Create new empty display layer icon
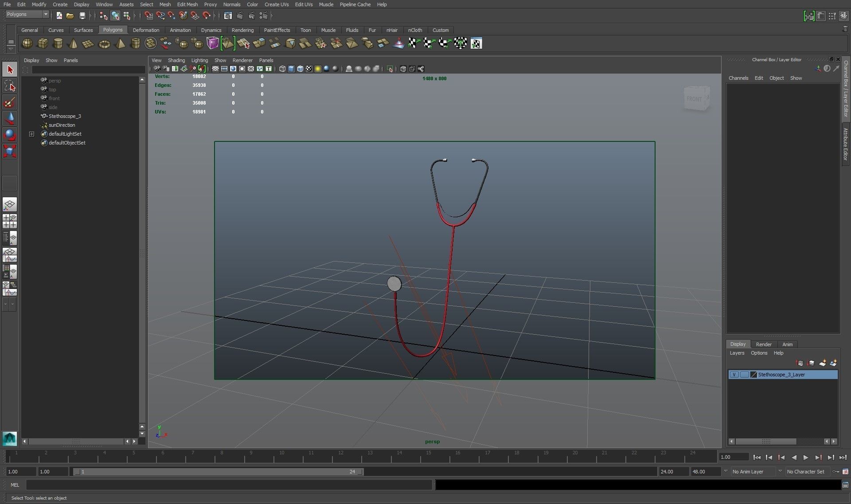The height and width of the screenshot is (504, 851). [x=822, y=363]
